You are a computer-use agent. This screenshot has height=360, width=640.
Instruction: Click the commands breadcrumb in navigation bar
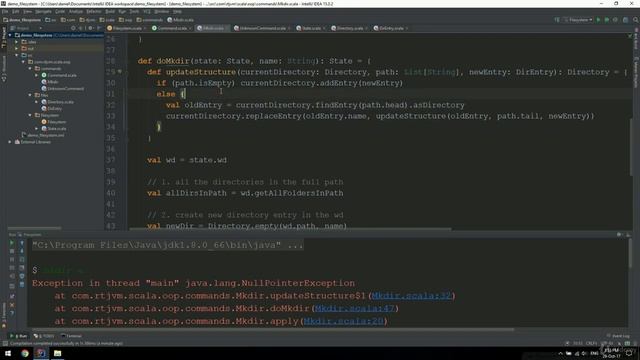[x=149, y=20]
